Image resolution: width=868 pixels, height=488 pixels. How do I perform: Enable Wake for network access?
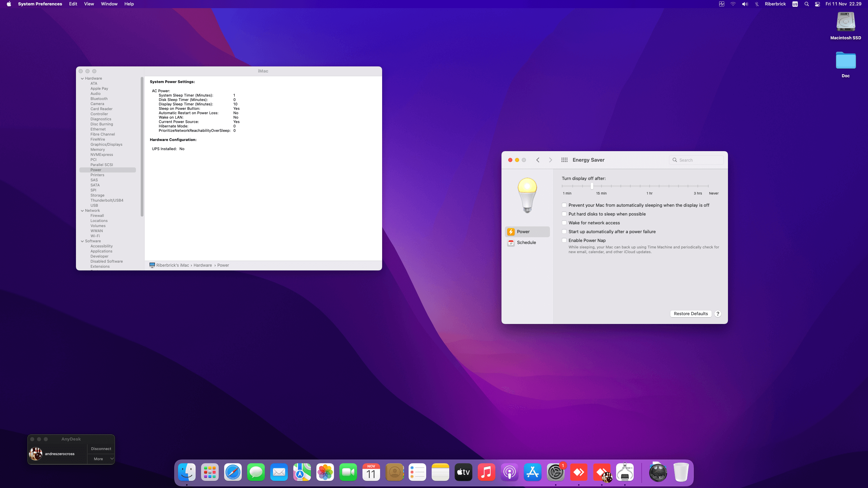coord(564,223)
